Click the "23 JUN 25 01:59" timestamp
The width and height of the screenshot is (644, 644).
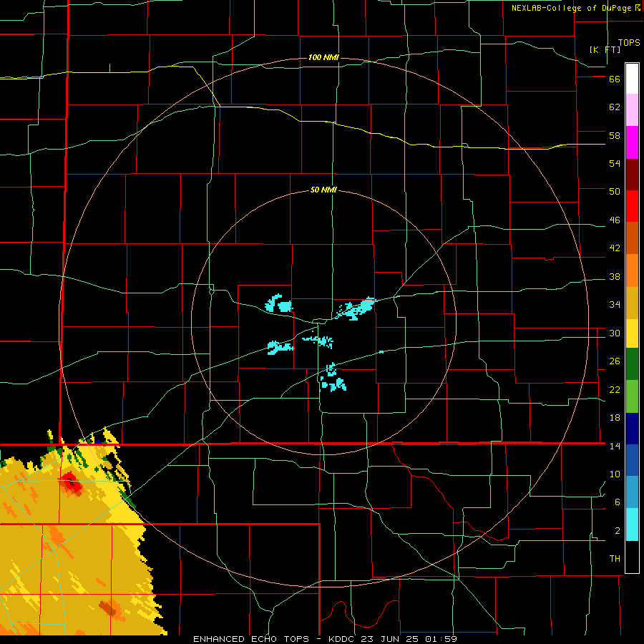pos(409,639)
